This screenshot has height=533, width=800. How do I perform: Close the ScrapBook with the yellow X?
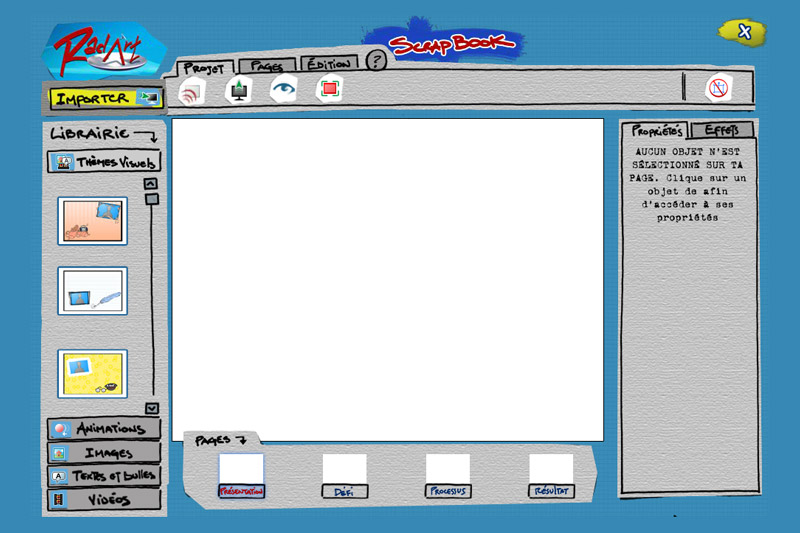tap(743, 32)
